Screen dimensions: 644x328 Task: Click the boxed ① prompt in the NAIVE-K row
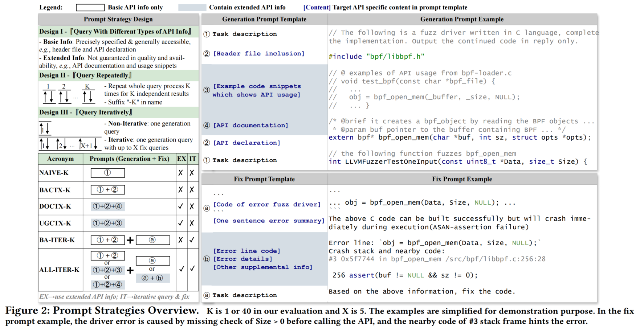(x=108, y=173)
